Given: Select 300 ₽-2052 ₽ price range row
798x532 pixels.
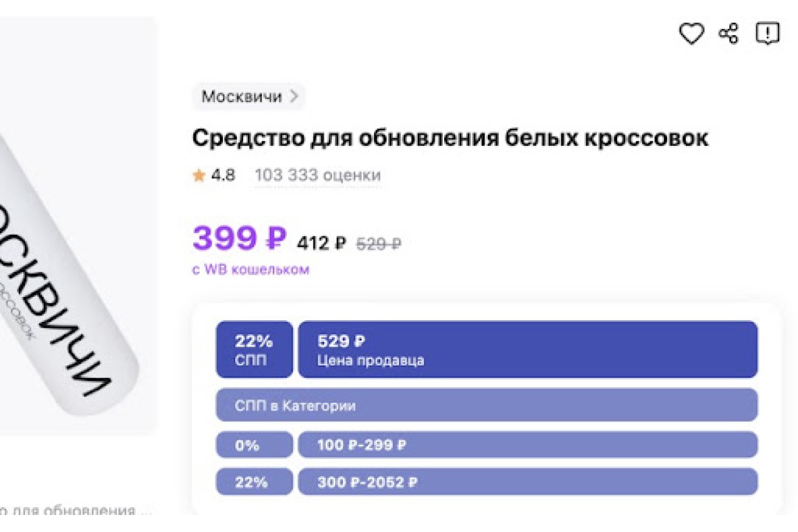Looking at the screenshot, I should tap(528, 482).
